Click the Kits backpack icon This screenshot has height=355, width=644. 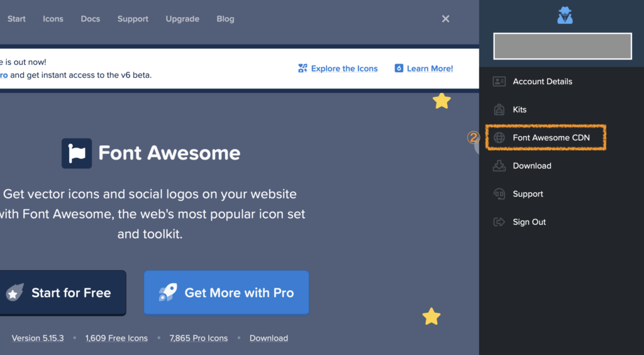[499, 109]
